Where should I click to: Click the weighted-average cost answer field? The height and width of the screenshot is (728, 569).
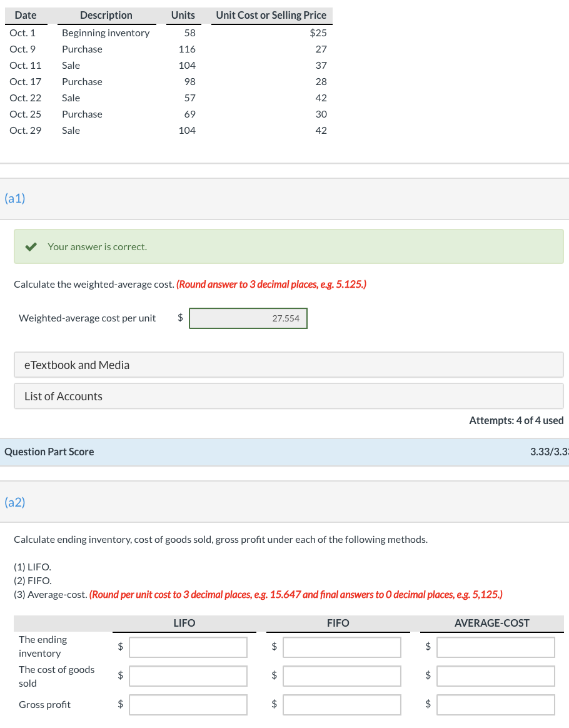click(x=248, y=318)
